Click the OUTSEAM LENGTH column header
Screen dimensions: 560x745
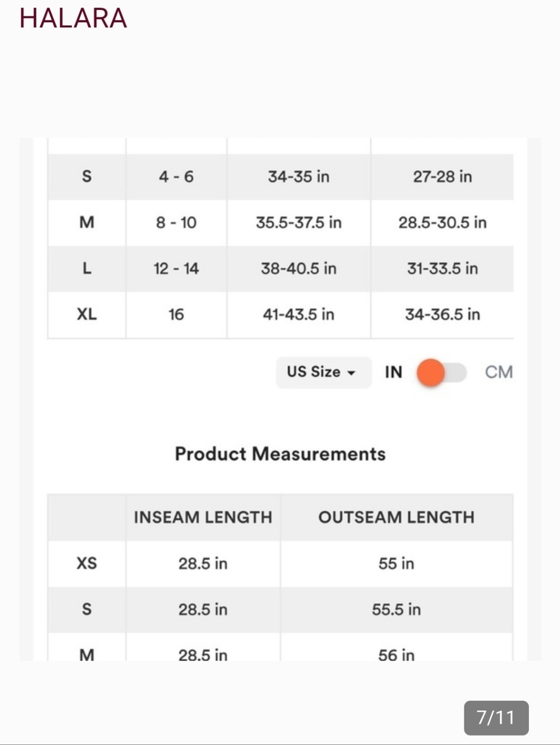tap(396, 517)
